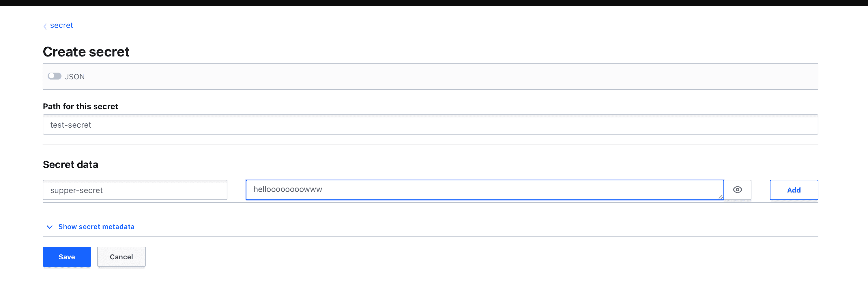Click empty space in the JSON toolbar strip
This screenshot has width=868, height=306.
click(x=438, y=77)
